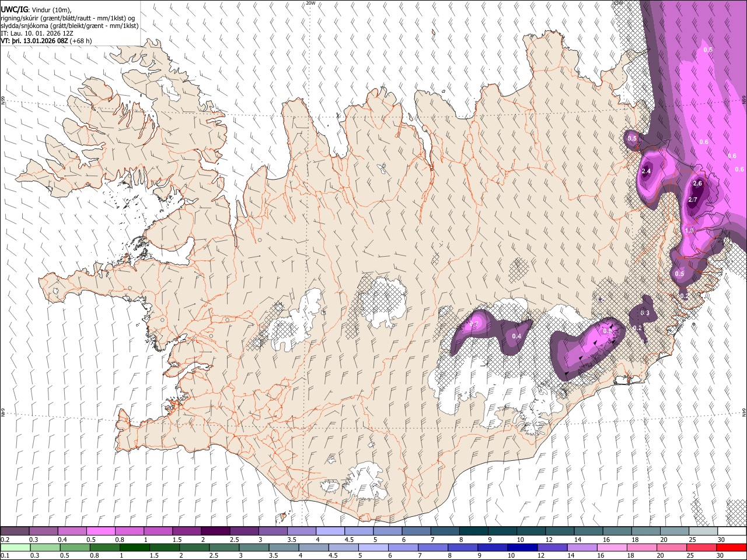The image size is (747, 560).
Task: Select the white snow swatch after 30
Action: point(732,531)
